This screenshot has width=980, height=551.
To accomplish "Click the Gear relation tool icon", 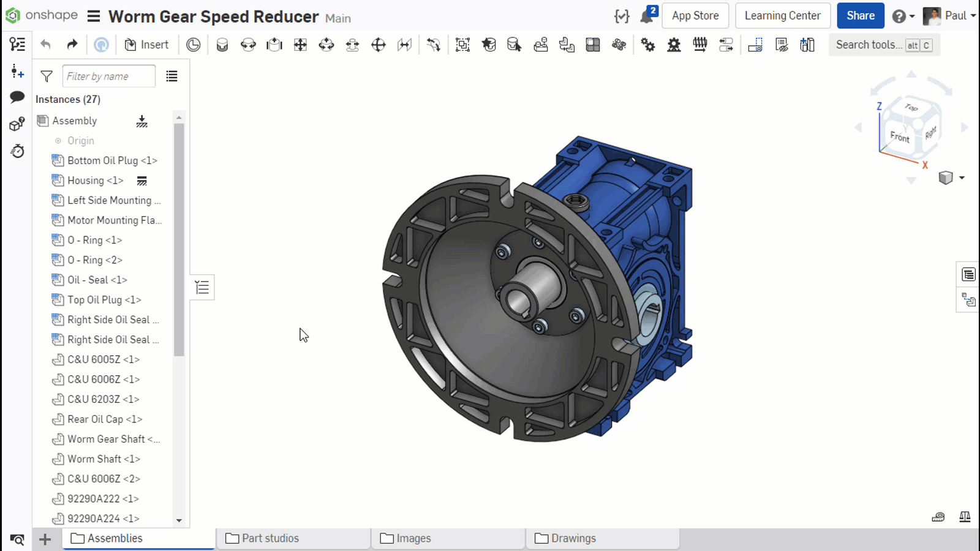I will (648, 45).
